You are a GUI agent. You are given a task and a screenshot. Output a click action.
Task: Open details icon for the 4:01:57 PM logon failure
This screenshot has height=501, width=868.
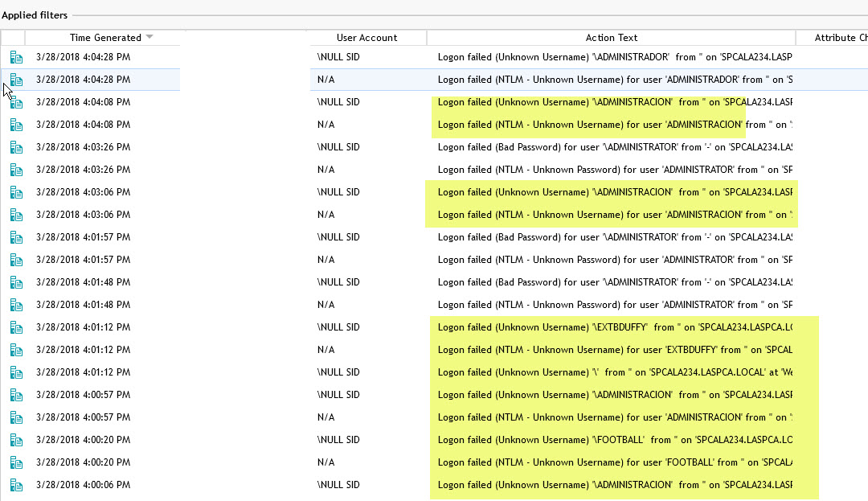(x=16, y=236)
